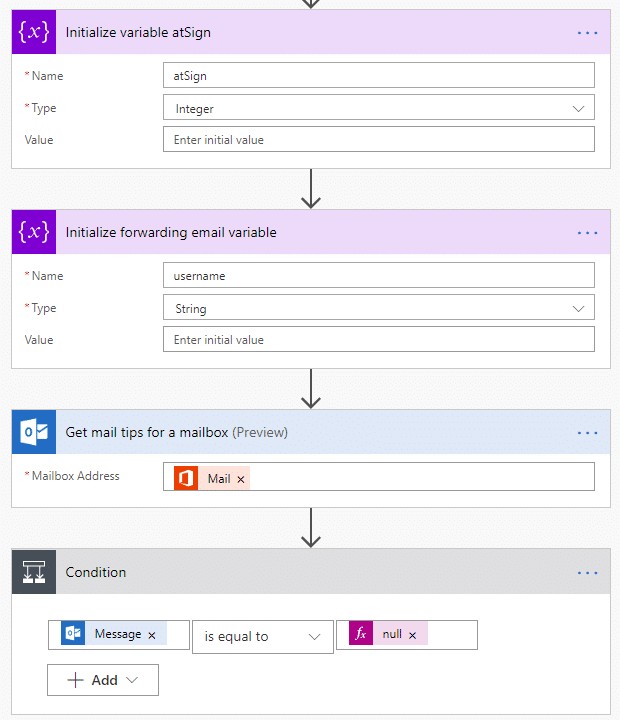This screenshot has width=620, height=720.
Task: Click the username name input field
Action: point(379,276)
